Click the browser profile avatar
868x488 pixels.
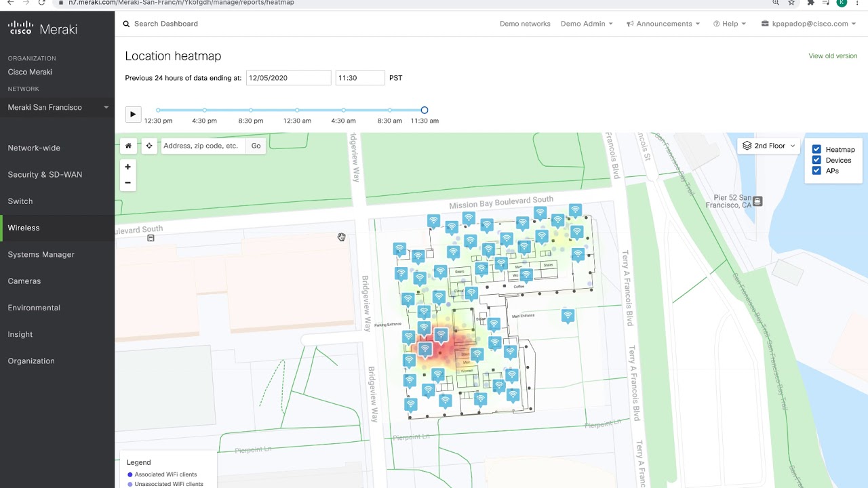coord(842,3)
